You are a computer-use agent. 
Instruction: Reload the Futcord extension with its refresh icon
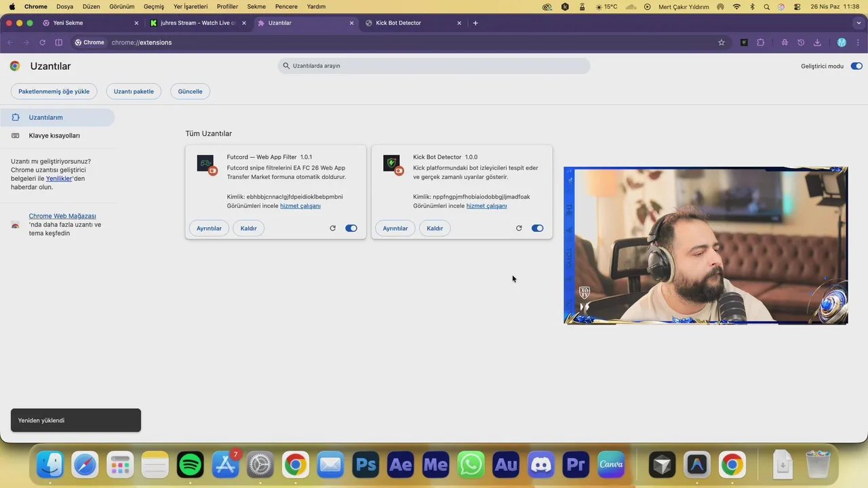[332, 228]
